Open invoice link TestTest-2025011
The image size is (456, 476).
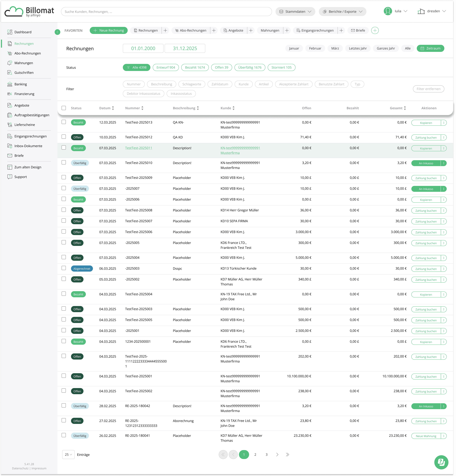point(139,148)
